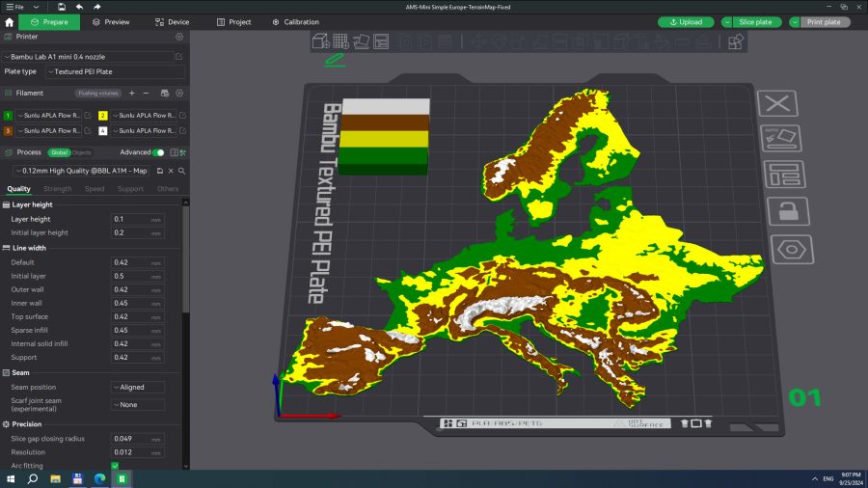
Task: Open the 0.12mm High Quality process dropdown
Action: (82, 171)
